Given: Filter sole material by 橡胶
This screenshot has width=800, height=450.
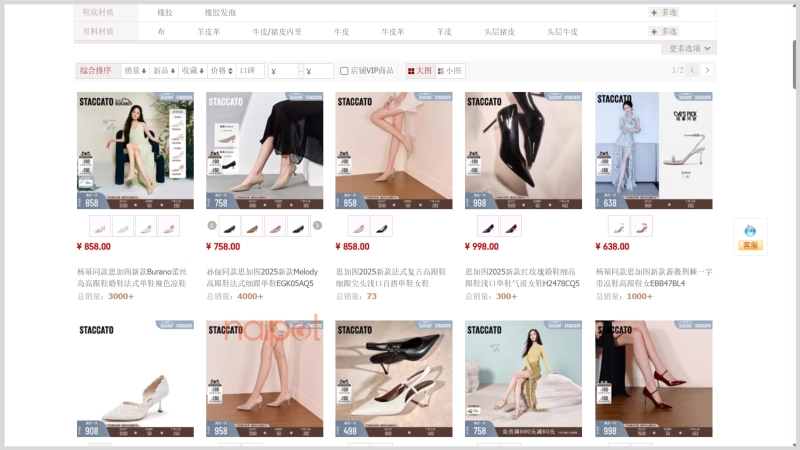Looking at the screenshot, I should click(x=165, y=12).
